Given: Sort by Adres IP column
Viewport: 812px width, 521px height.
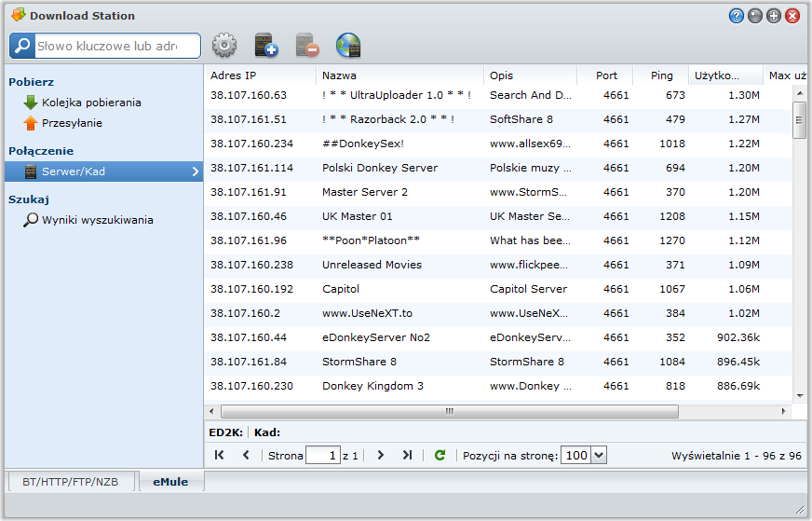Looking at the screenshot, I should click(260, 75).
